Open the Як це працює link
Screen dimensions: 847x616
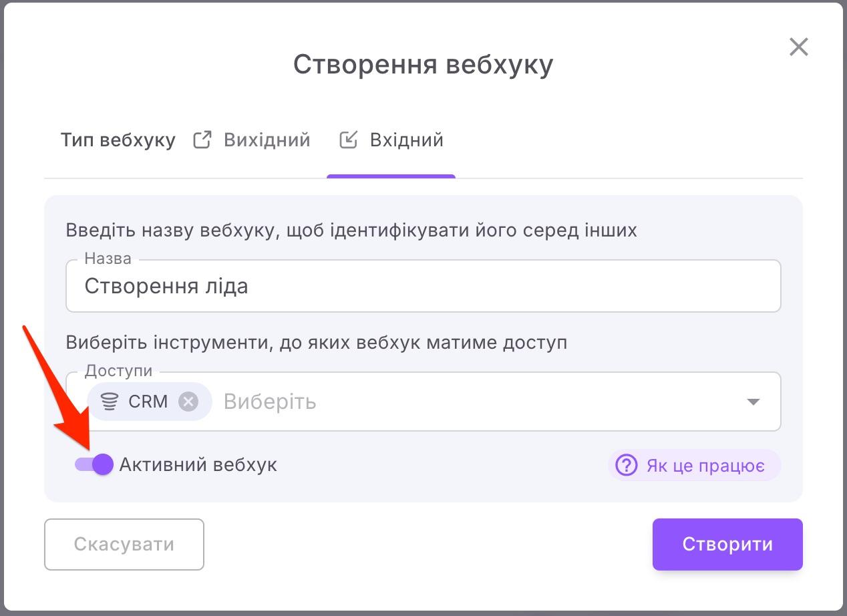click(x=705, y=465)
